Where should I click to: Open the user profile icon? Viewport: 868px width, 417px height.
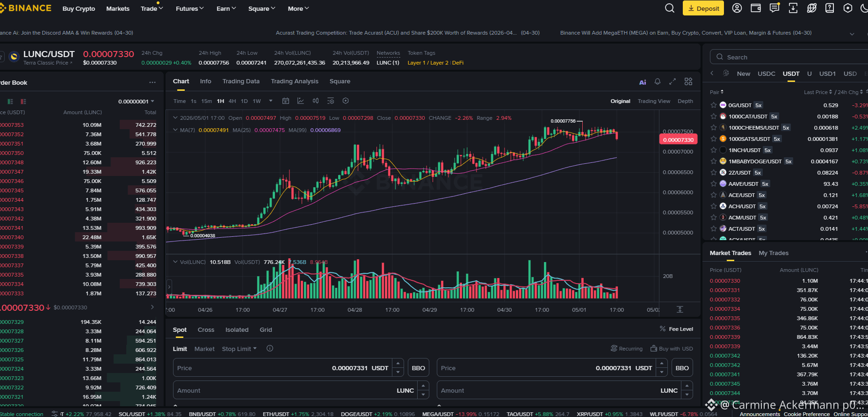pos(737,8)
